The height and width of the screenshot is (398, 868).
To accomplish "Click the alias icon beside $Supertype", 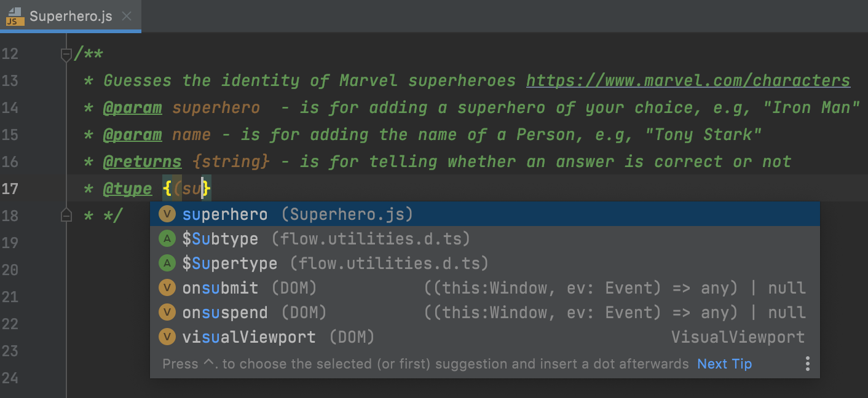I will click(x=167, y=263).
